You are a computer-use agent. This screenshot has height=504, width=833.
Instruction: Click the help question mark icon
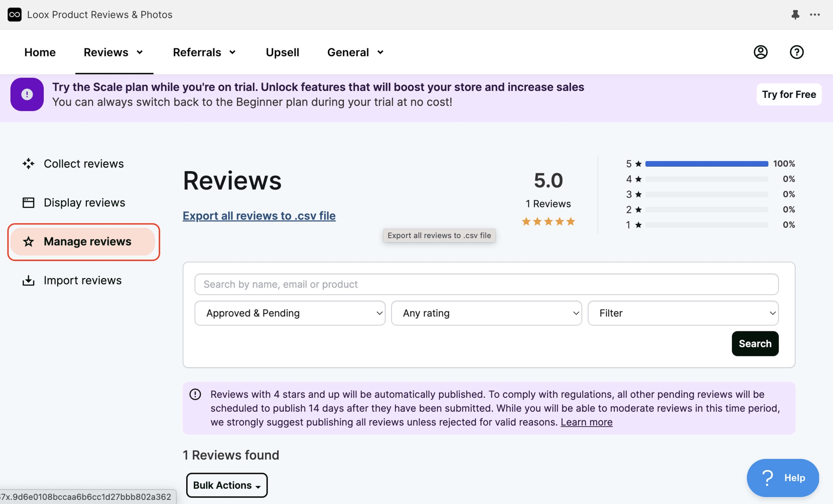[x=796, y=52]
